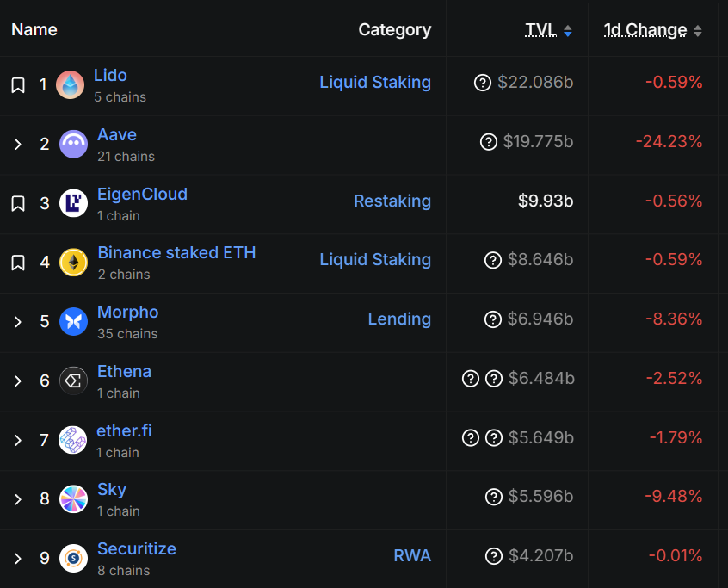Screen dimensions: 728x588
Task: Open the Restaking category link
Action: click(x=392, y=201)
